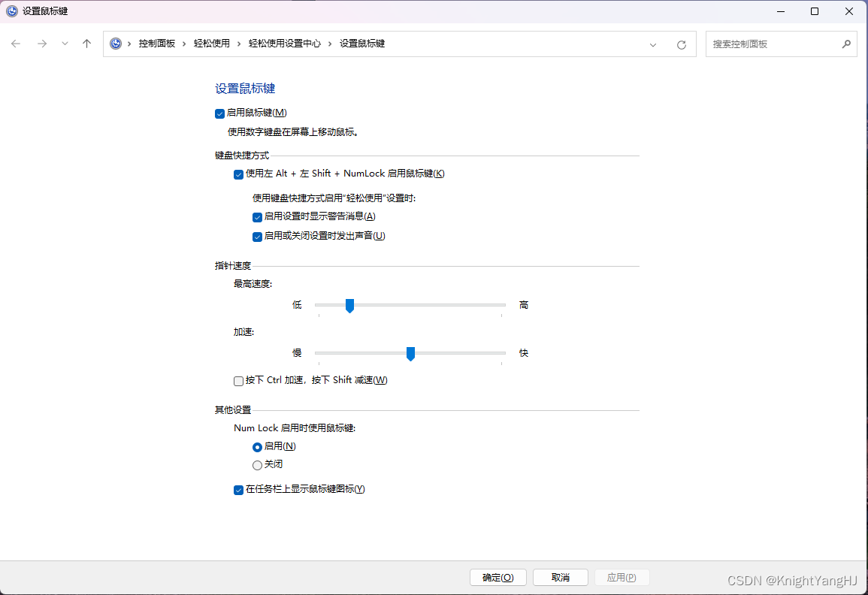The height and width of the screenshot is (595, 868).
Task: Go up one level with up arrow
Action: tap(86, 44)
